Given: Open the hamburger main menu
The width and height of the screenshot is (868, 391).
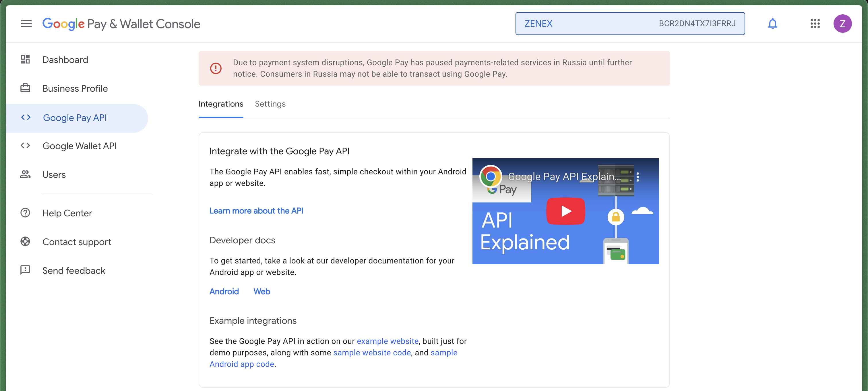Looking at the screenshot, I should 26,24.
